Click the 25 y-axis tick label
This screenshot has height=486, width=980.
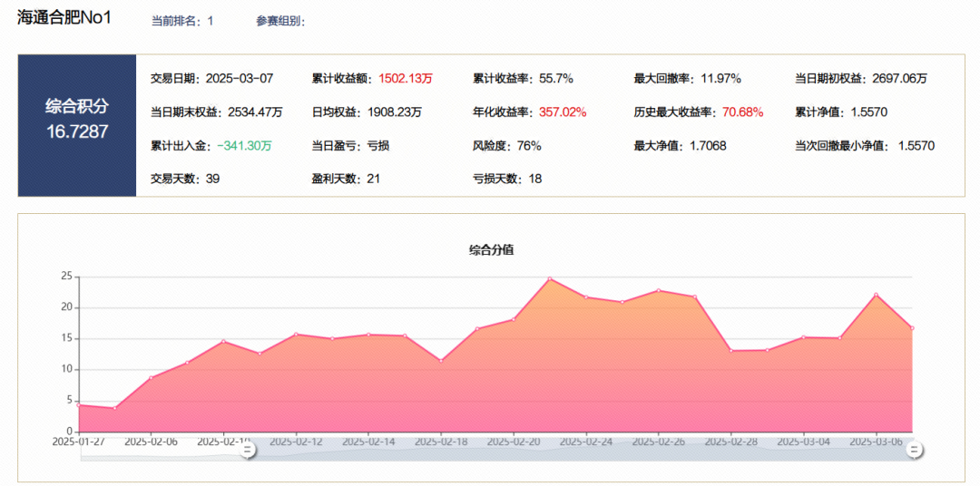coord(66,276)
